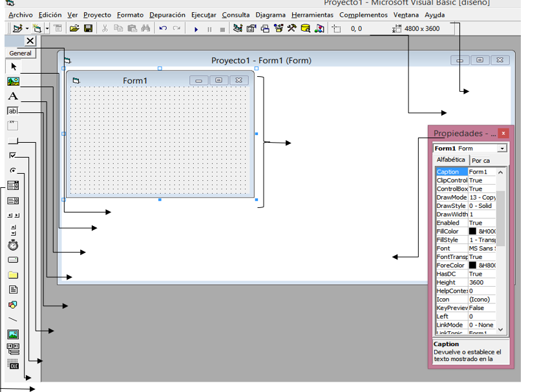Select the CheckBox control in toolbox
The width and height of the screenshot is (537, 392).
[x=13, y=156]
